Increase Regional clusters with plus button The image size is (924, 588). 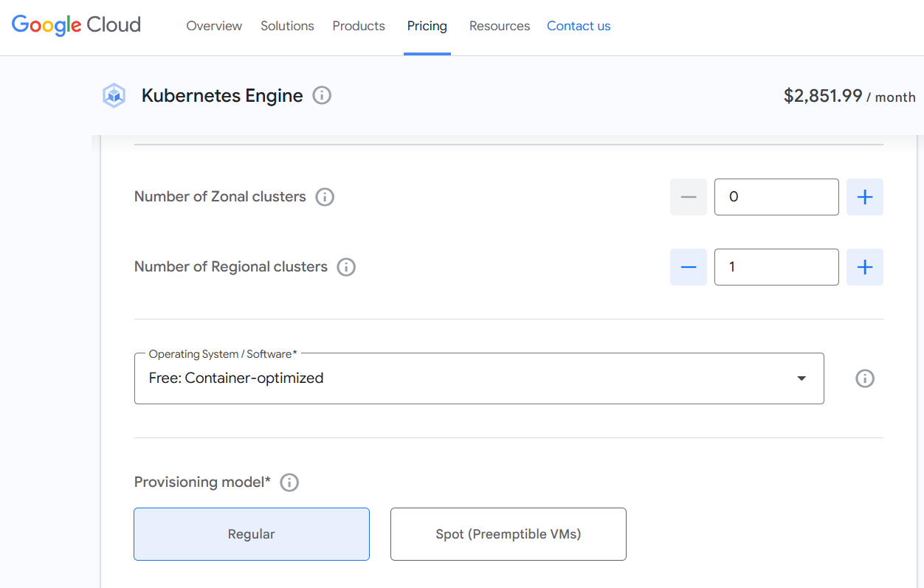pos(864,267)
